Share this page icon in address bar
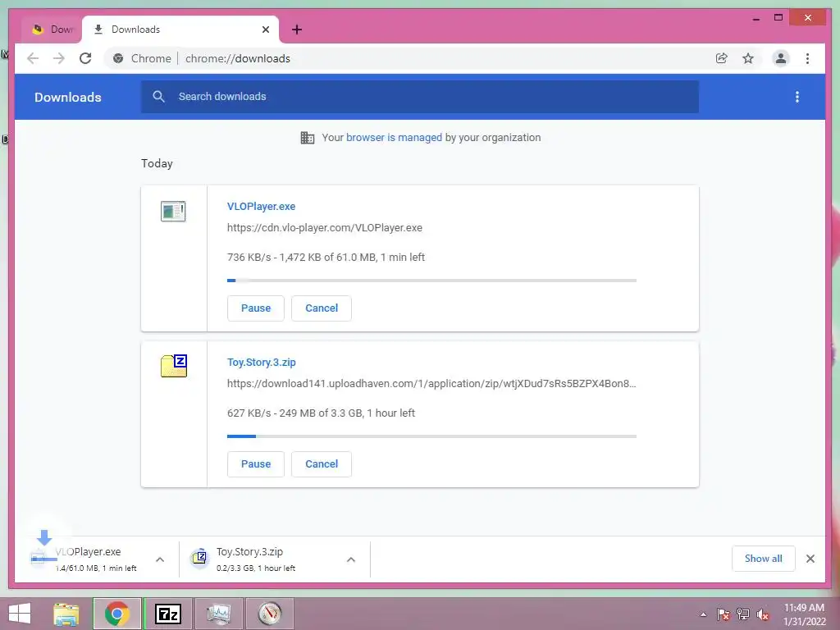Screen dimensions: 840x630 (722, 58)
